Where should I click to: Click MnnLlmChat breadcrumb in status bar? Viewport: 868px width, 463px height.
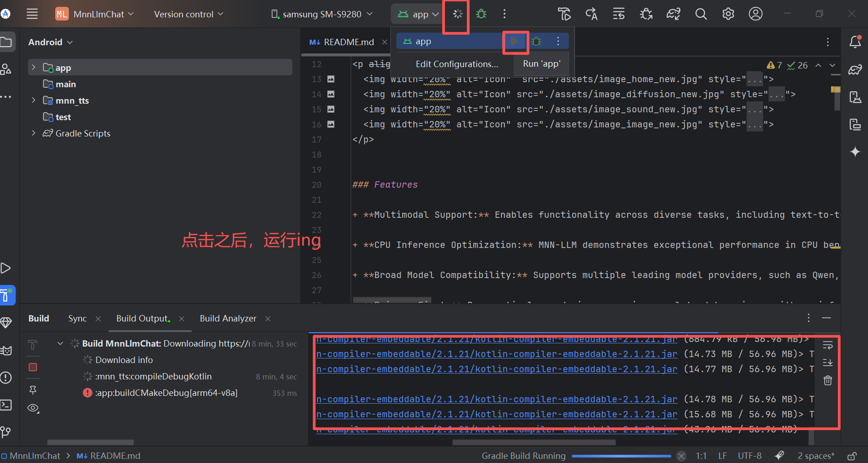(35, 456)
